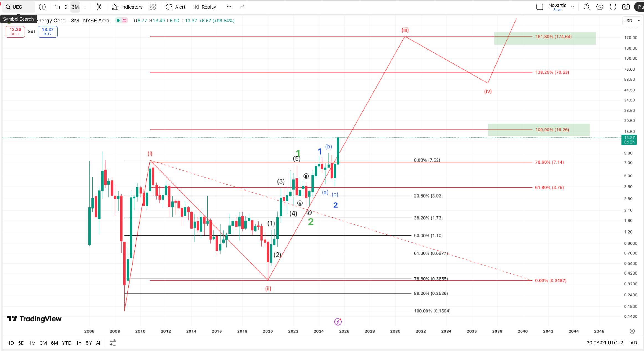This screenshot has height=351, width=644.
Task: Toggle the layout checkbox beside Novartis
Action: coord(539,7)
